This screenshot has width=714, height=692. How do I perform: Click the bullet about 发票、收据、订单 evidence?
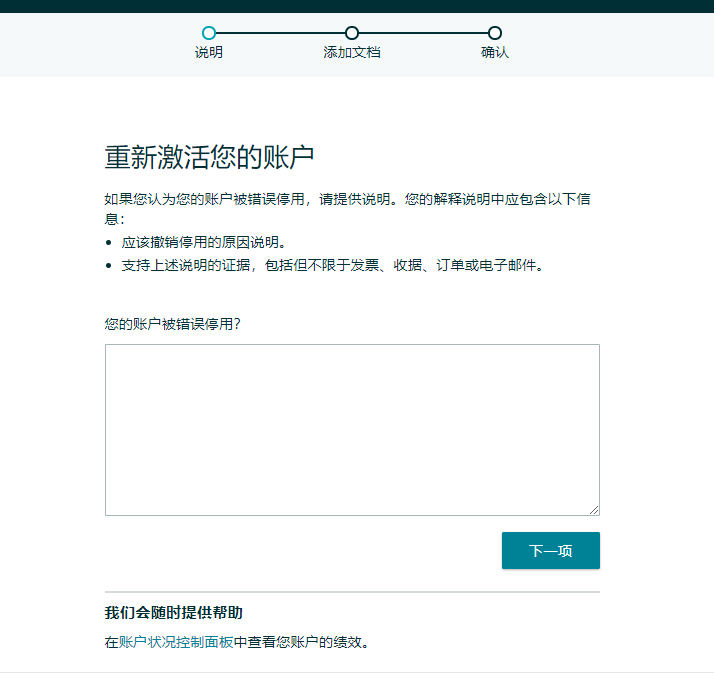tap(332, 266)
